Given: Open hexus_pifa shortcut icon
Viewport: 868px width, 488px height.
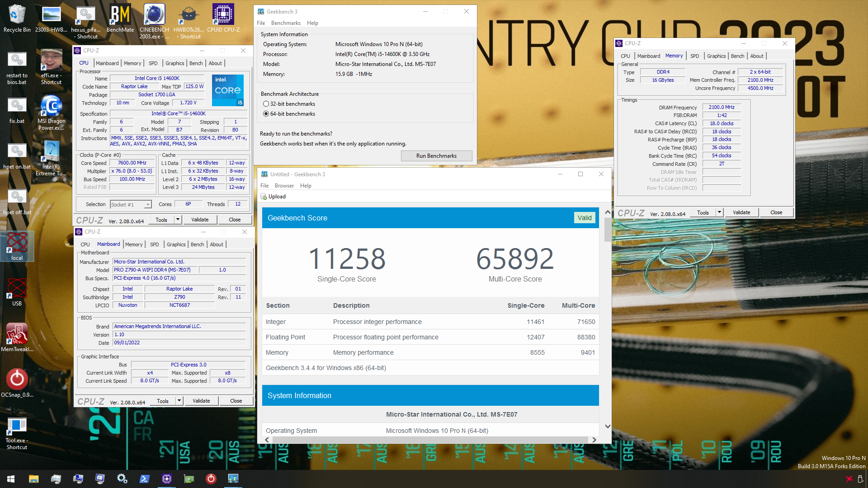Looking at the screenshot, I should (85, 21).
